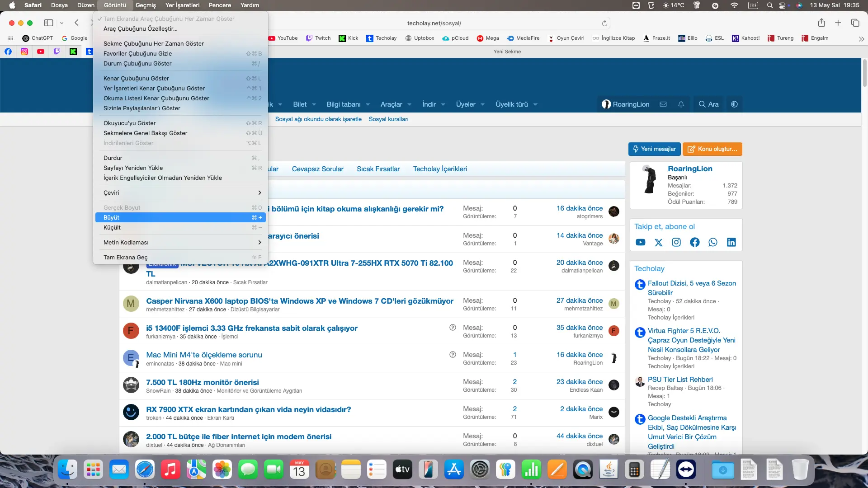Open the favorites apps grid icon
The image size is (868, 488).
click(10, 38)
